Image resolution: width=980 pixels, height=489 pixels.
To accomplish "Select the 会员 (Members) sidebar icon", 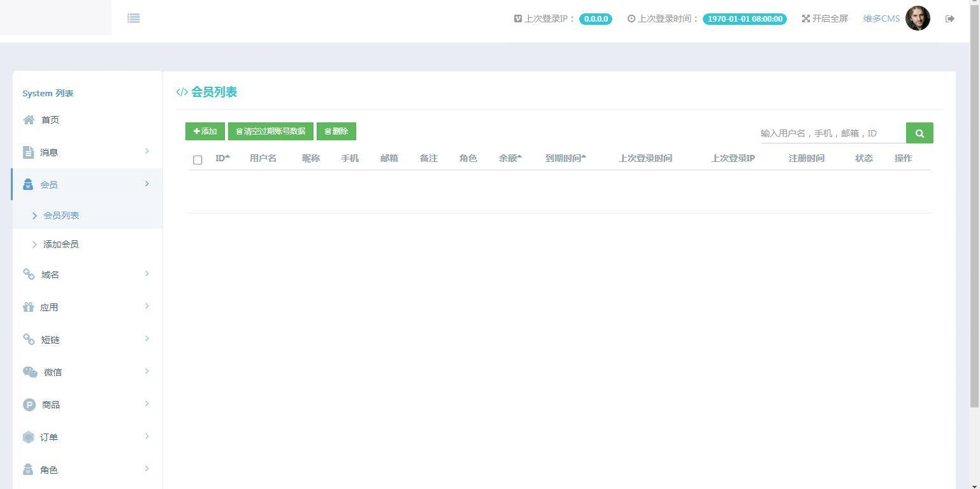I will (x=28, y=184).
